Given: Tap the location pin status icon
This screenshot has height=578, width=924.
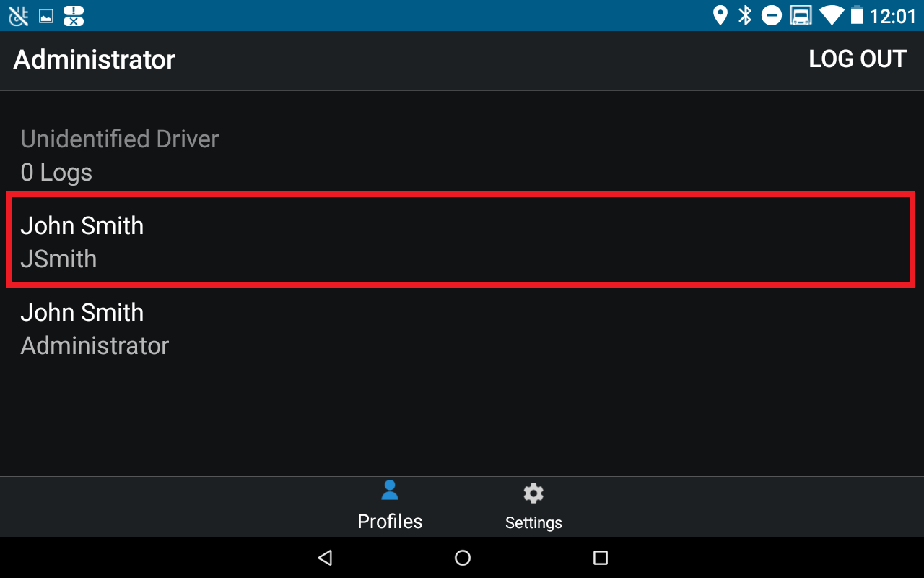Looking at the screenshot, I should coord(720,15).
